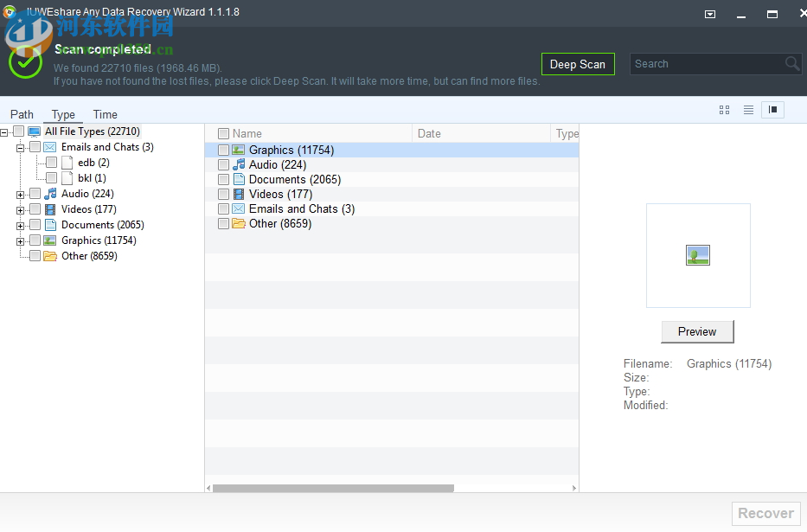Open the Time tab
807x532 pixels.
[105, 113]
